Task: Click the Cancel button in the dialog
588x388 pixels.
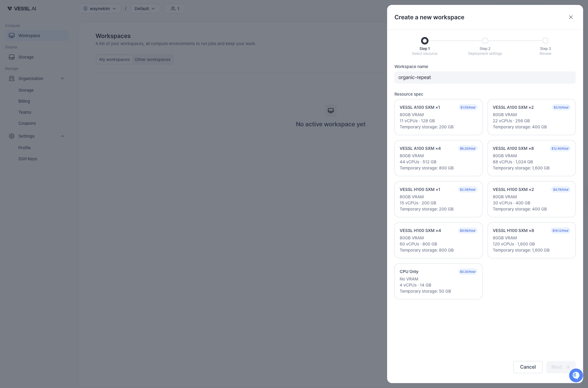Action: coord(527,367)
